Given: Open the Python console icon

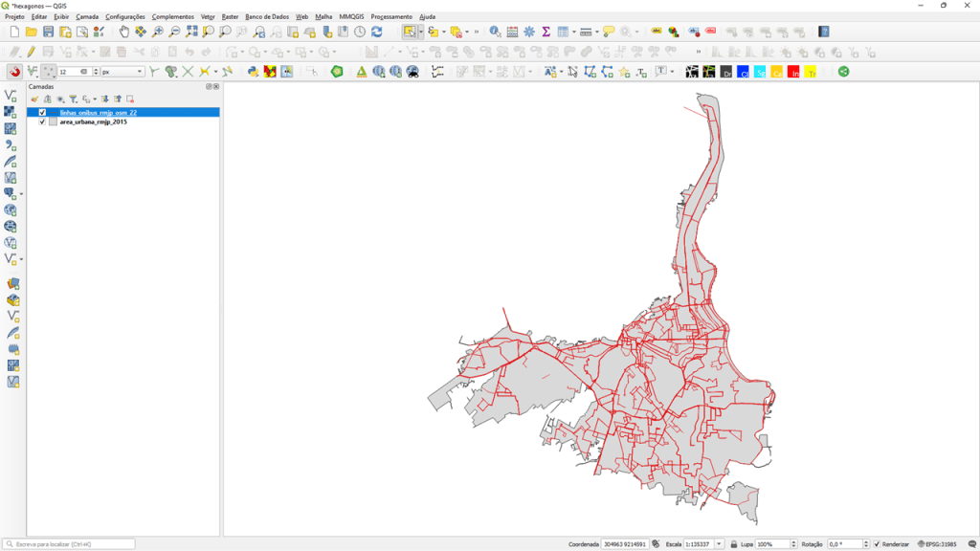Looking at the screenshot, I should coord(253,72).
